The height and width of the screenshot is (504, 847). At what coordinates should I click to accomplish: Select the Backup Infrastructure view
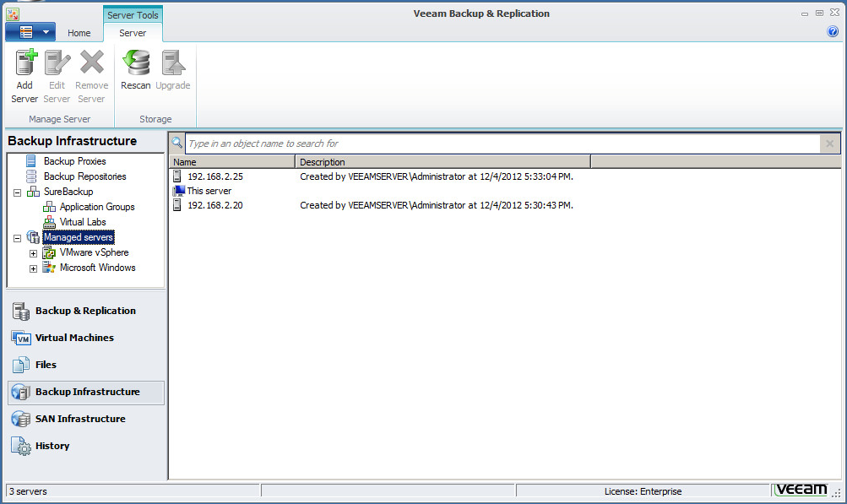pos(86,393)
